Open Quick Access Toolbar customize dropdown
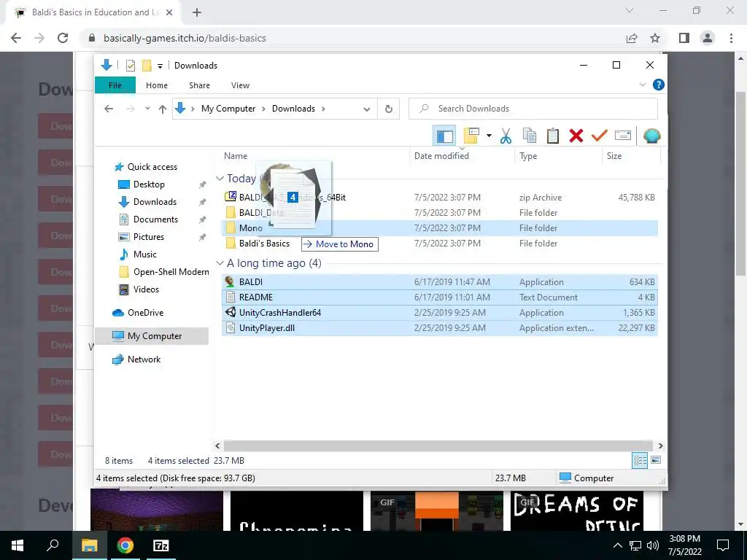The height and width of the screenshot is (560, 747). 160,66
